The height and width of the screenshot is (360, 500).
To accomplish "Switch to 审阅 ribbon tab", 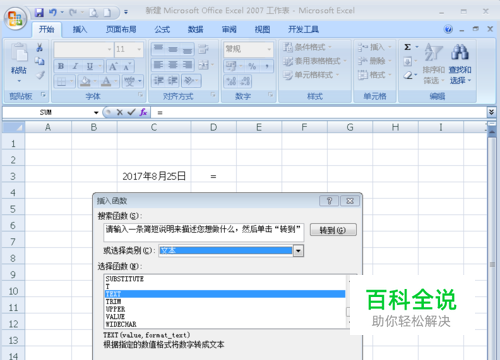I will click(x=229, y=29).
